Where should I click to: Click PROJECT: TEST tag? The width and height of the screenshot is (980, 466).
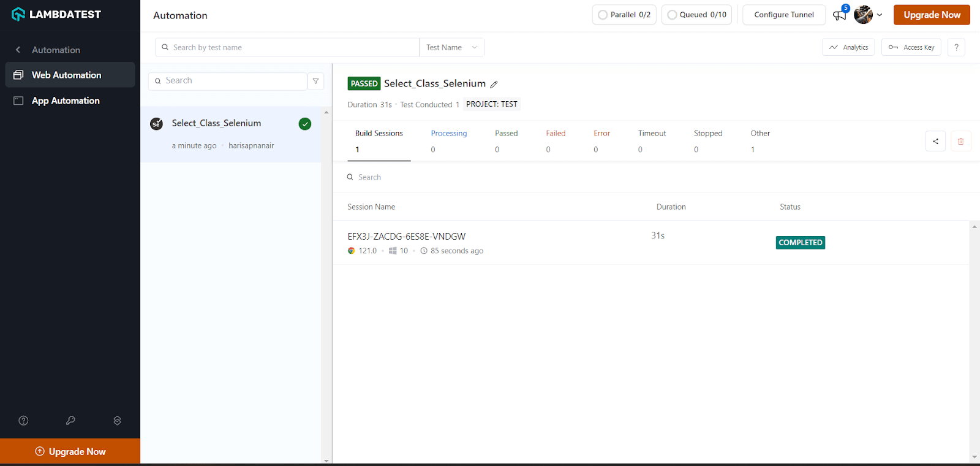492,104
